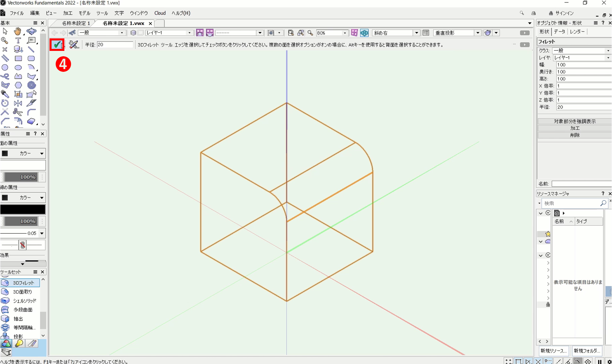Screen dimensions: 612x364
Task: Toggle Snap to Distance in status bar
Action: (558, 361)
